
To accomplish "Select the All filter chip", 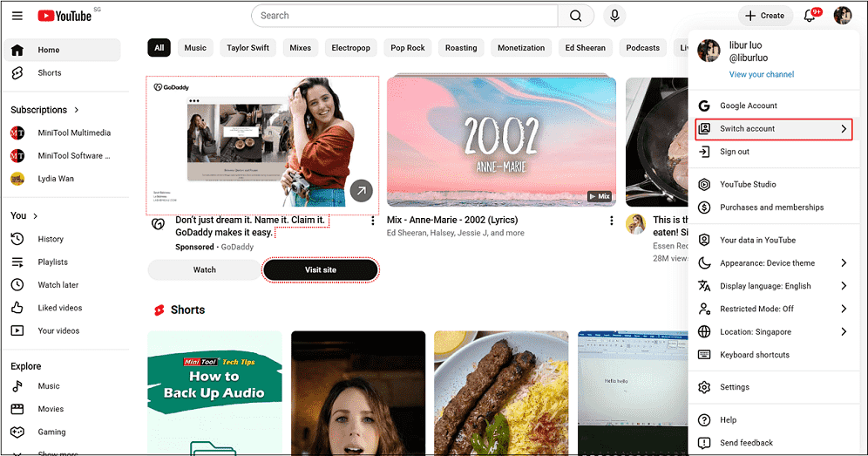I will click(x=159, y=48).
